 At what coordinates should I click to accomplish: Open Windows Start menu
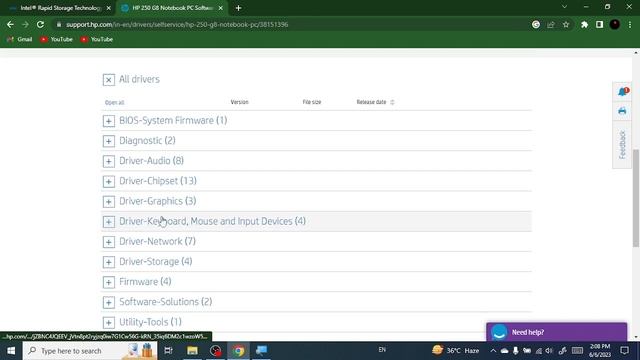(11, 351)
